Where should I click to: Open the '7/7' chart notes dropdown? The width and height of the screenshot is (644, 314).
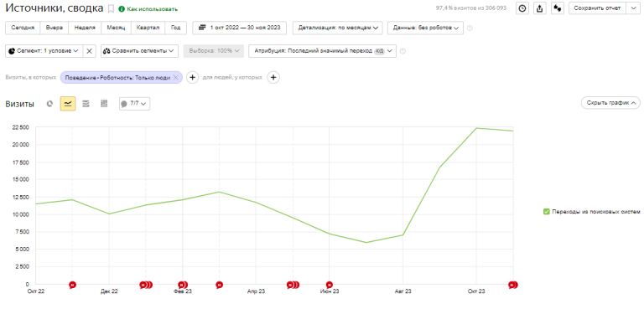click(x=135, y=104)
